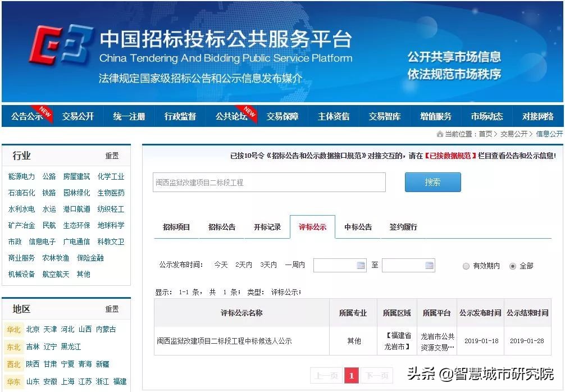
Task: Open the 交易公开 navigation menu
Action: (x=78, y=116)
